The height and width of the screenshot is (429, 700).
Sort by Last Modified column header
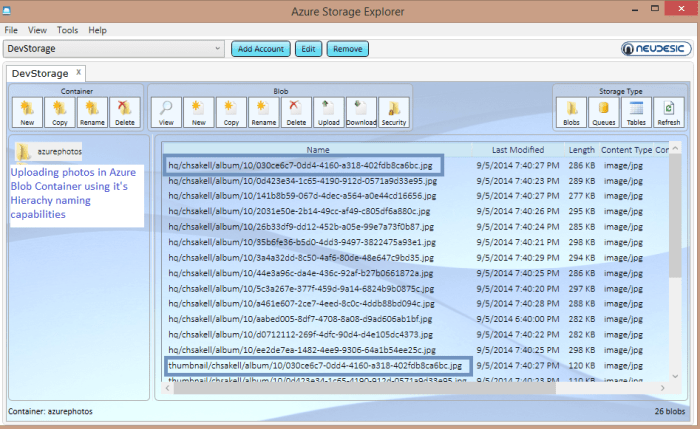click(518, 150)
